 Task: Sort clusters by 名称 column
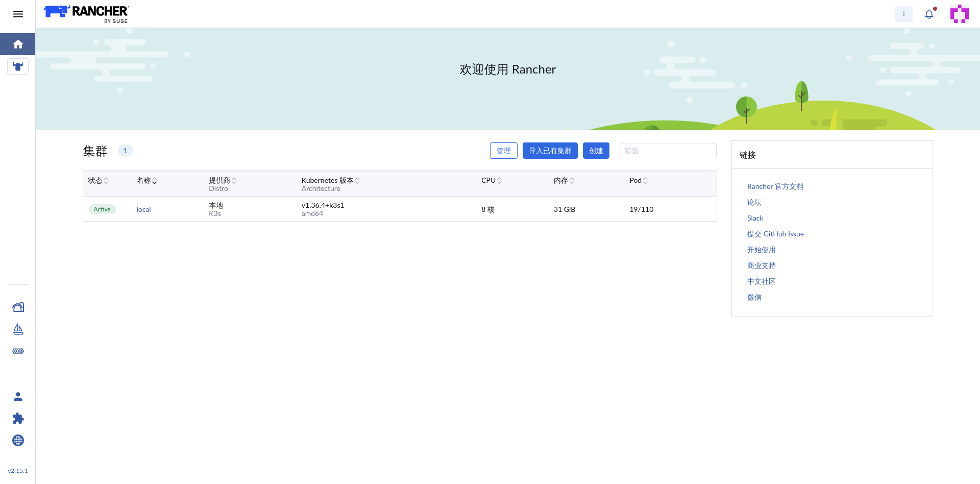tap(146, 181)
